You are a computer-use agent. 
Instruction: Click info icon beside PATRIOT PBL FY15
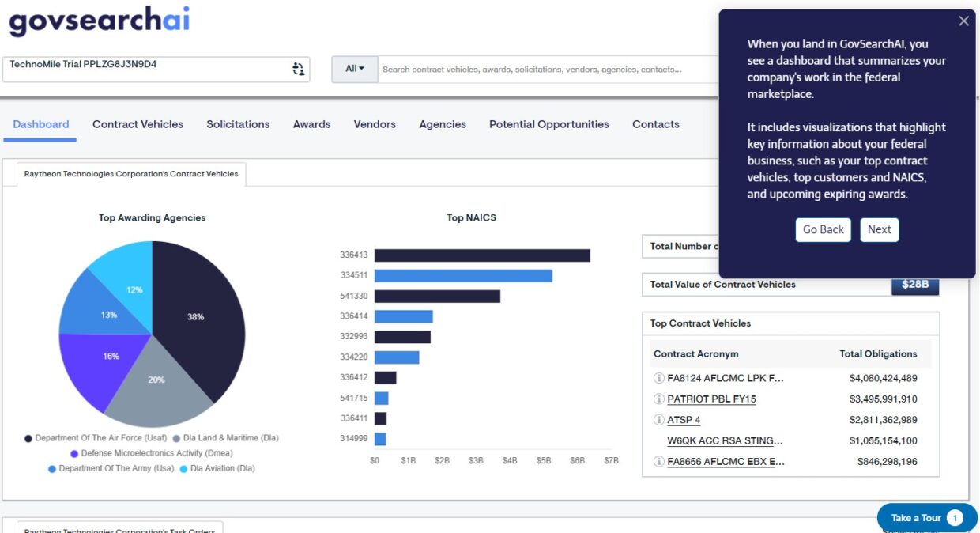click(659, 399)
